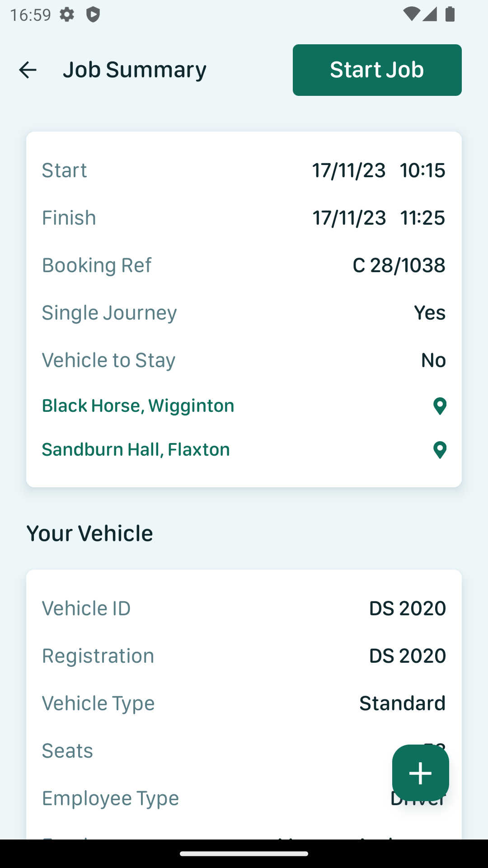Tap the green plus floating button
Image resolution: width=488 pixels, height=868 pixels.
tap(421, 773)
